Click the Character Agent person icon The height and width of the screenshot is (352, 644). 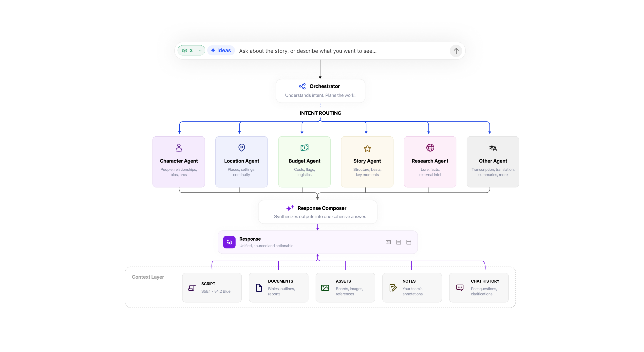click(179, 148)
